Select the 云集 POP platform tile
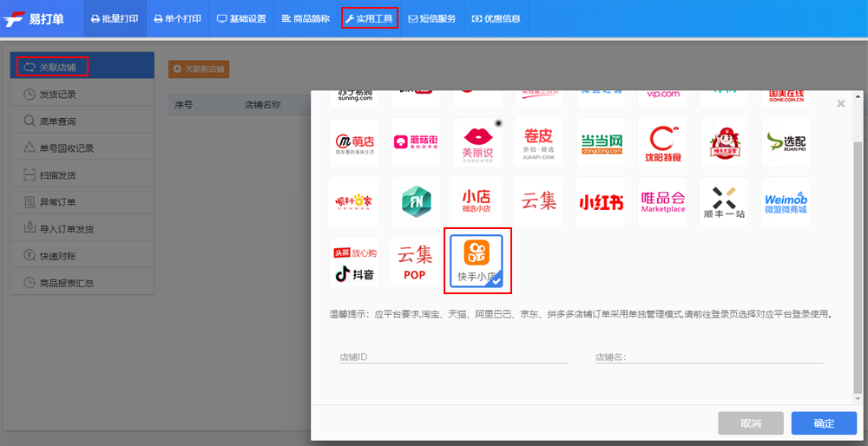The height and width of the screenshot is (446, 868). point(415,261)
